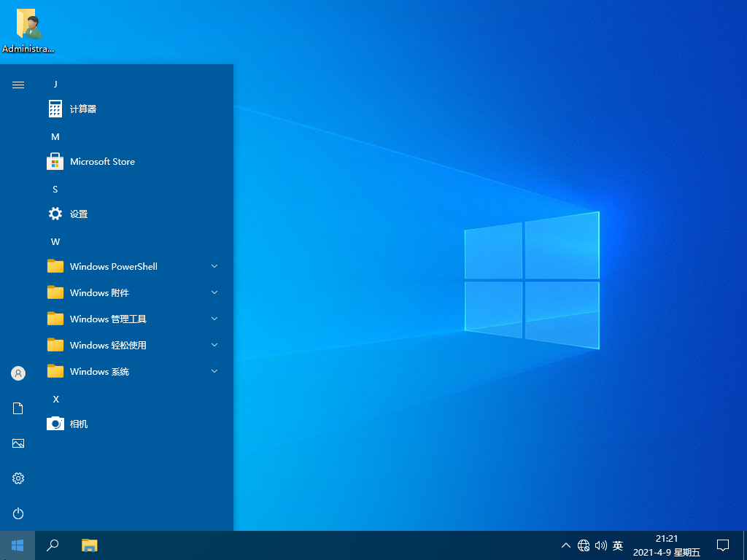This screenshot has height=560, width=747.
Task: Jump to letter group W header
Action: coord(55,241)
